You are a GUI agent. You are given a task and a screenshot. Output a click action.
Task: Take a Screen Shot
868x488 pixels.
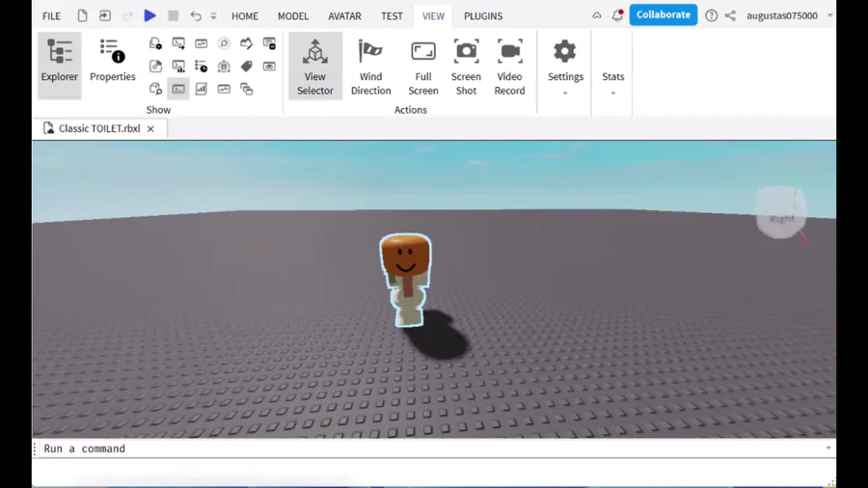point(466,67)
